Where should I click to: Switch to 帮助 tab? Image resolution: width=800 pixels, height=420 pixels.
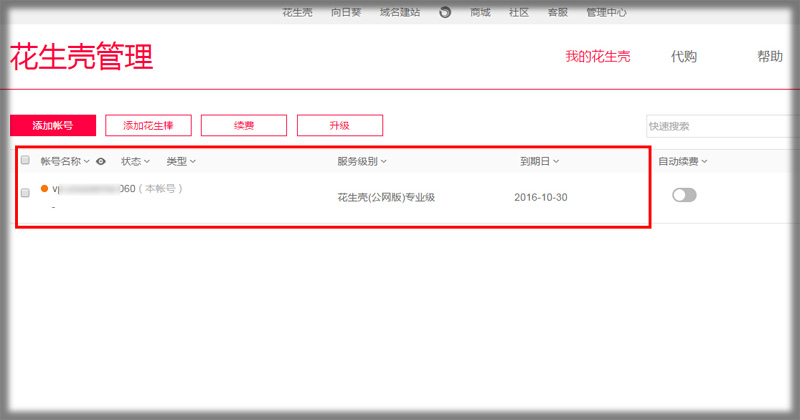[770, 56]
